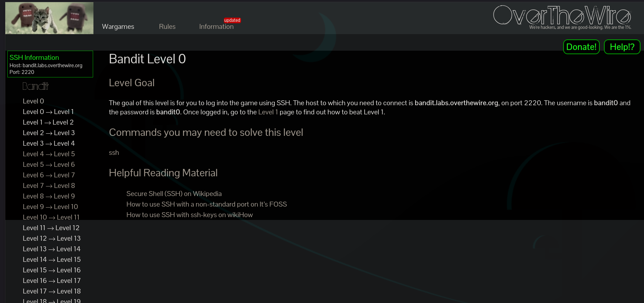
Task: Go to Level 0 → Level 1
Action: click(48, 112)
